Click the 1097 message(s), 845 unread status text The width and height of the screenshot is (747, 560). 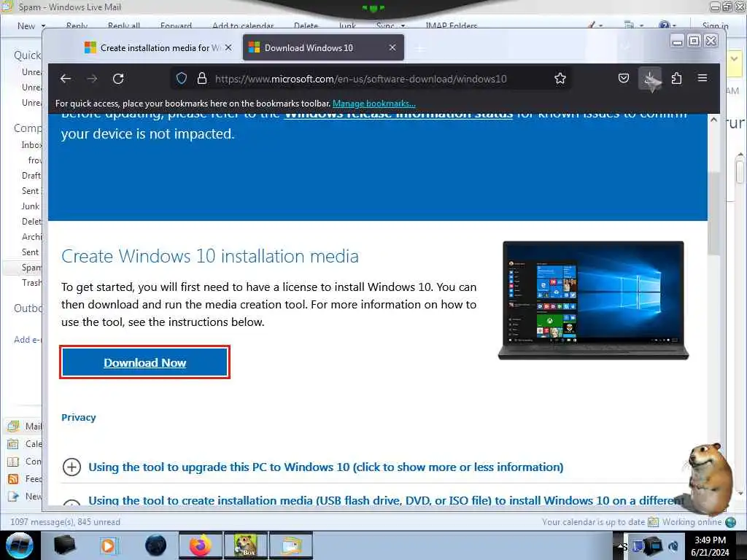pos(65,522)
